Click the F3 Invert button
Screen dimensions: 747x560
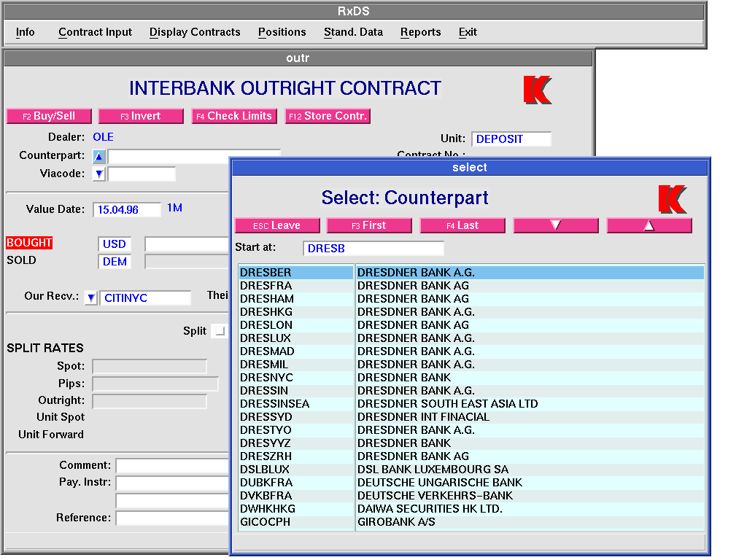[x=141, y=116]
